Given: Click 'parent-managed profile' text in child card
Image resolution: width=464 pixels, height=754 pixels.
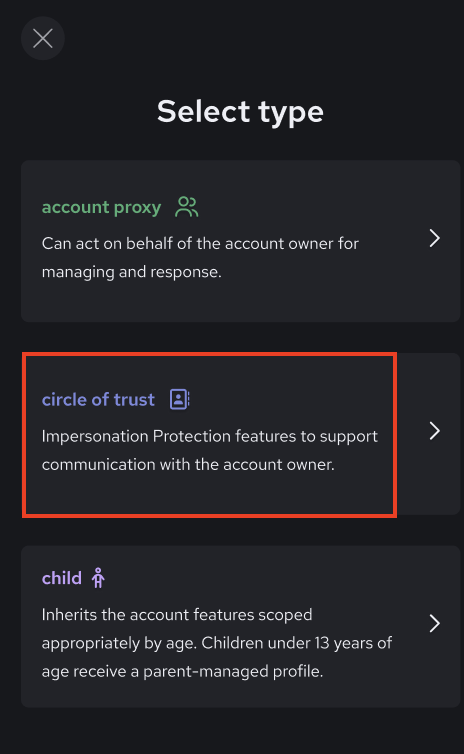Looking at the screenshot, I should click(x=233, y=671).
